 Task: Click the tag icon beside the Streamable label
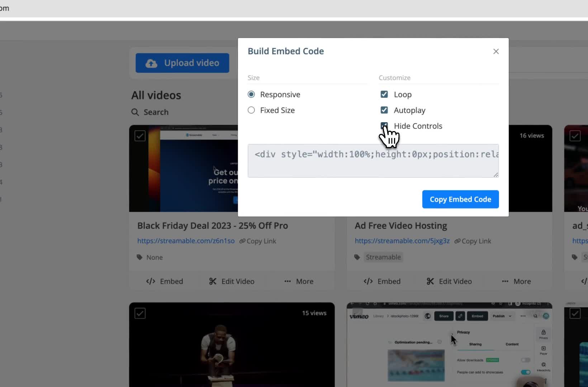(357, 257)
